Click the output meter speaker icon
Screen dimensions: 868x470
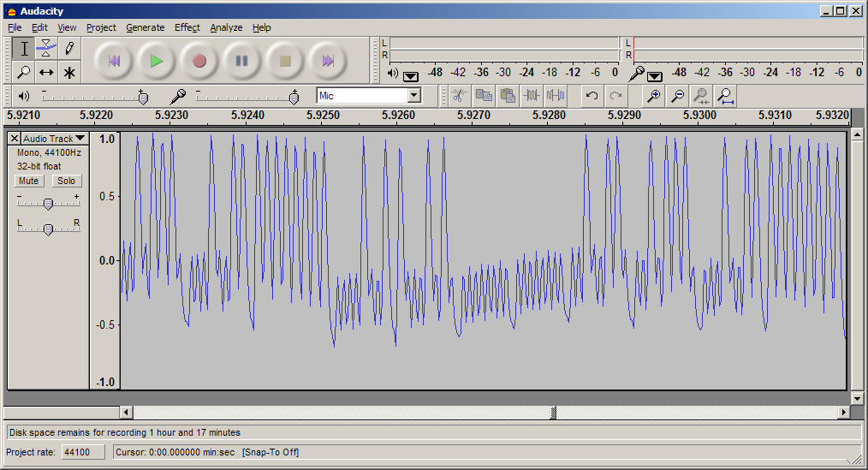coord(392,73)
